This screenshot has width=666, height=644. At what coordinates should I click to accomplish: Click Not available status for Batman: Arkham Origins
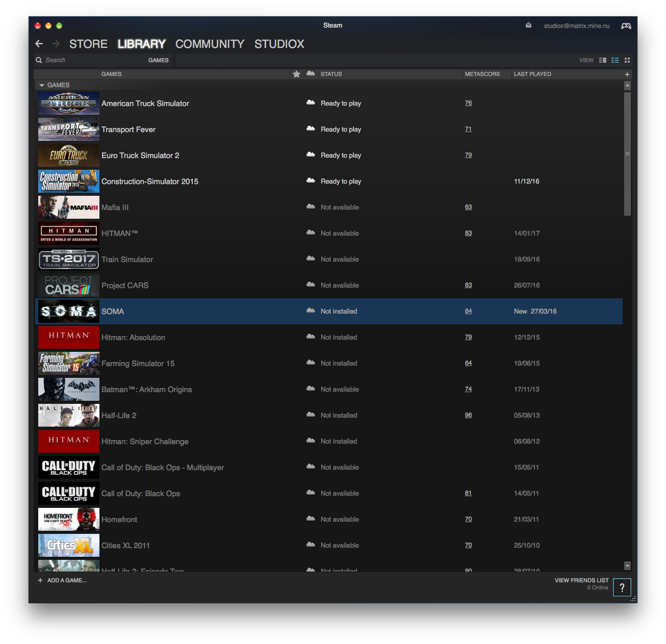coord(340,390)
